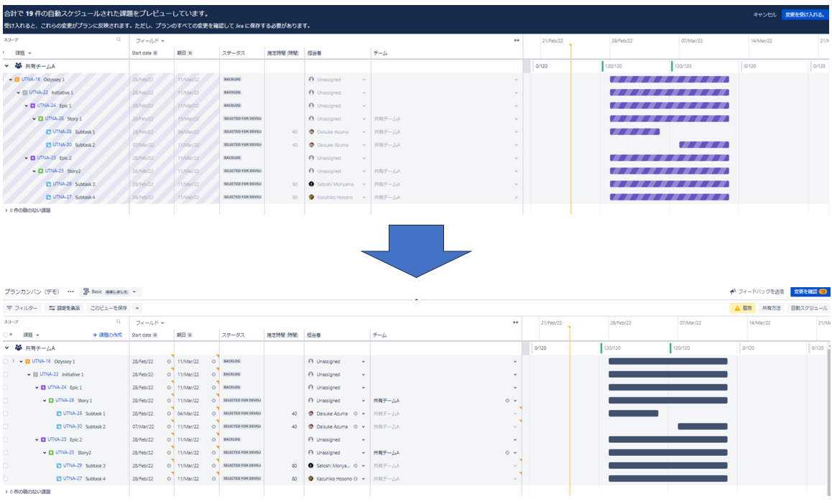
Task: Click the scope search magnifier above 課題の作成
Action: (x=119, y=322)
